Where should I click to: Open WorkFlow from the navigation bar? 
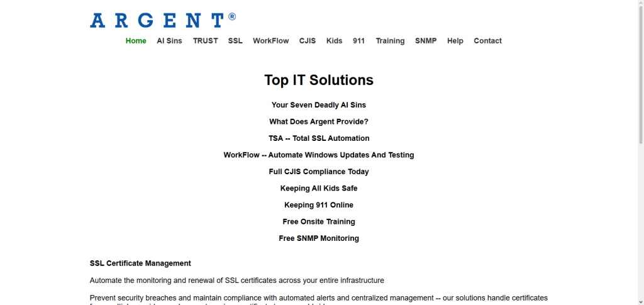tap(270, 41)
